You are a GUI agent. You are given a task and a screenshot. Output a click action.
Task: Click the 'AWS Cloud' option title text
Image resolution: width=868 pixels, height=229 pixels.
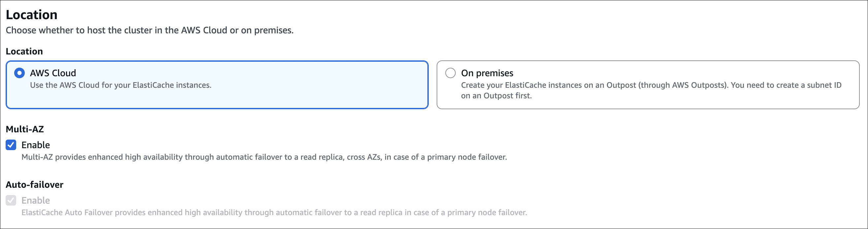coord(53,73)
